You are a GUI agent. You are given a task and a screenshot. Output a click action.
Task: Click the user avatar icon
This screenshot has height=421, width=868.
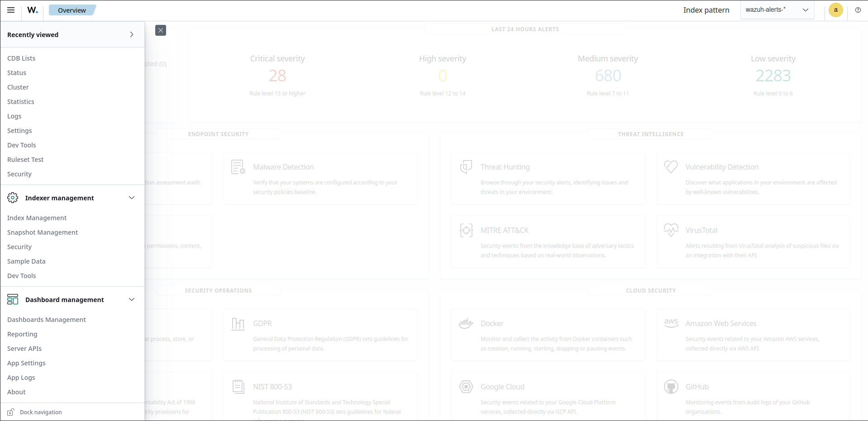(835, 10)
